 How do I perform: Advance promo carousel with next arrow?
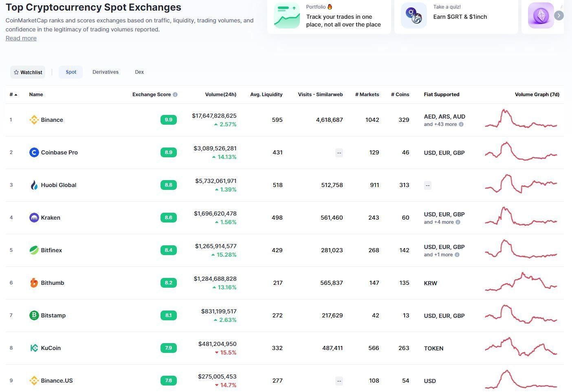[x=559, y=15]
